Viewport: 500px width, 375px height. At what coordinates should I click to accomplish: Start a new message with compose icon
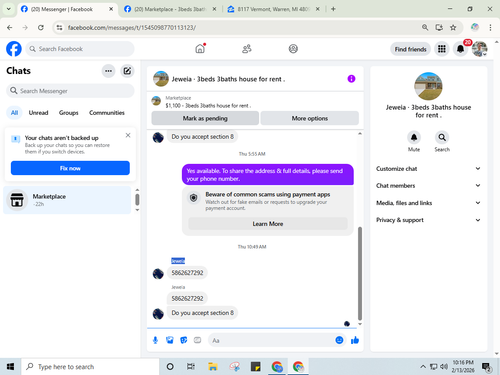(x=127, y=71)
